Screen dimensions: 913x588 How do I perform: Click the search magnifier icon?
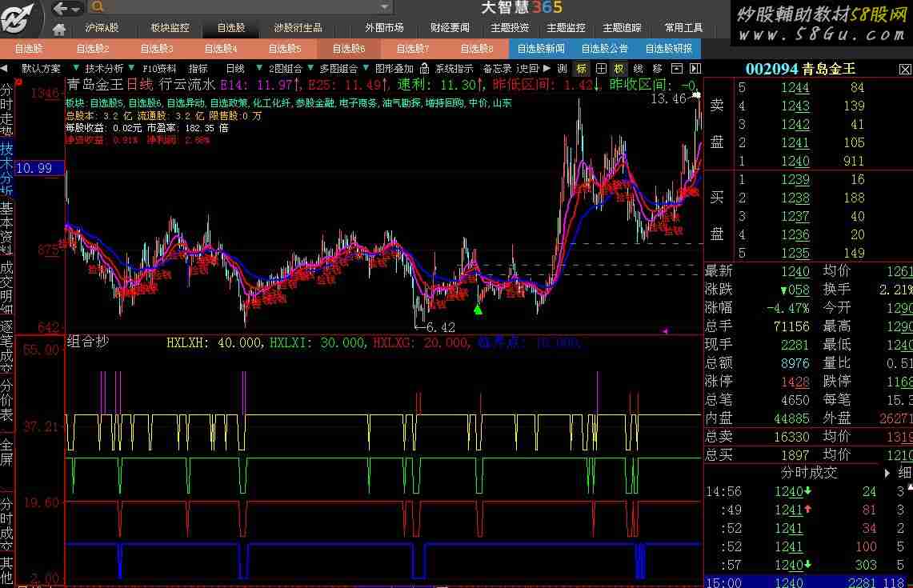[x=98, y=7]
